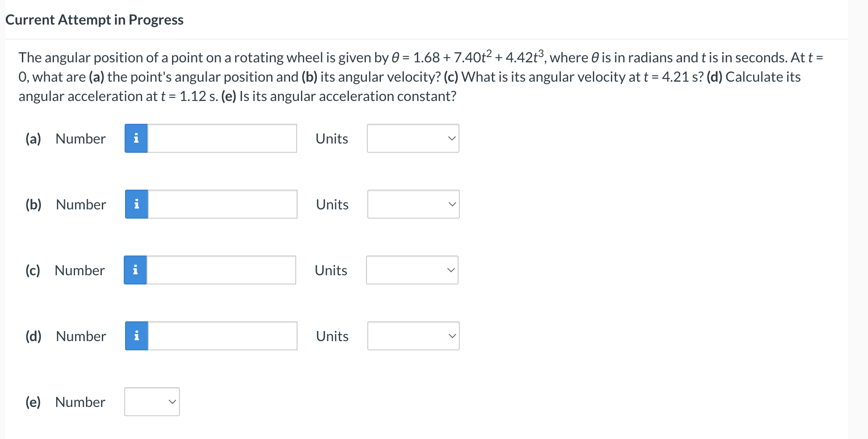Open the Units dropdown for part (b)
This screenshot has height=439, width=868.
pyautogui.click(x=413, y=204)
